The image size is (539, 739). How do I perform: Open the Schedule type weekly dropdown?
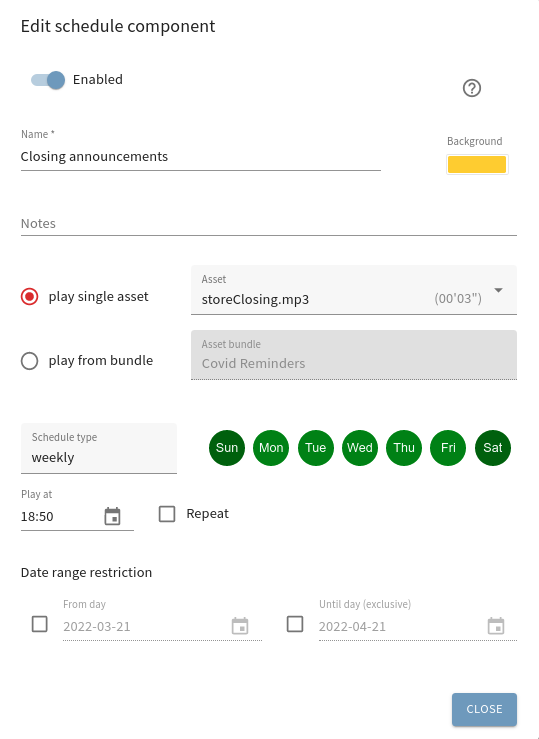point(99,448)
